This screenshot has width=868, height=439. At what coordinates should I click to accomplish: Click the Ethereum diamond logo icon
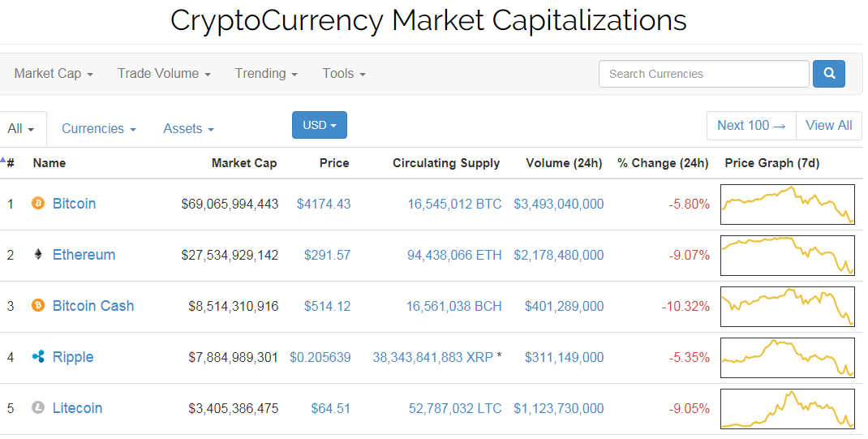37,255
